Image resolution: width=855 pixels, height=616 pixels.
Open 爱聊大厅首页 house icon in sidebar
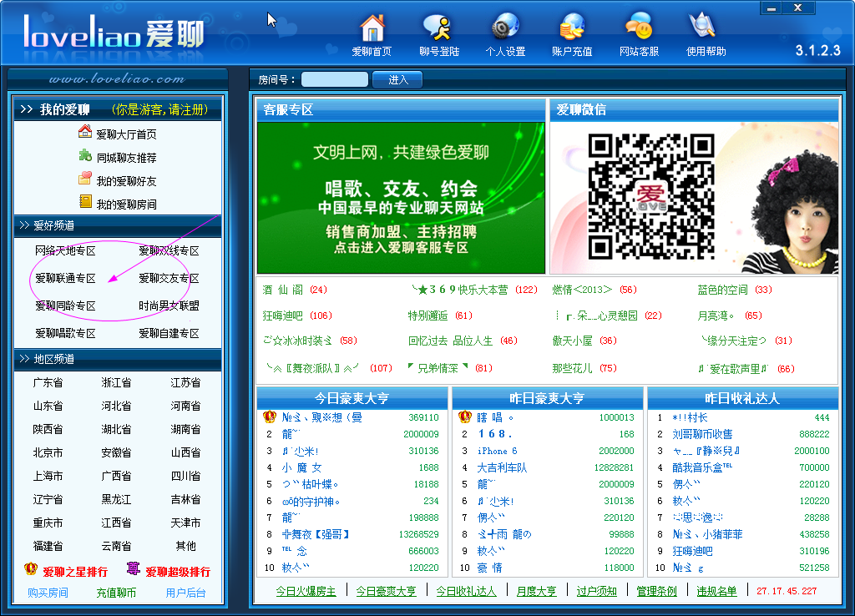[x=85, y=131]
